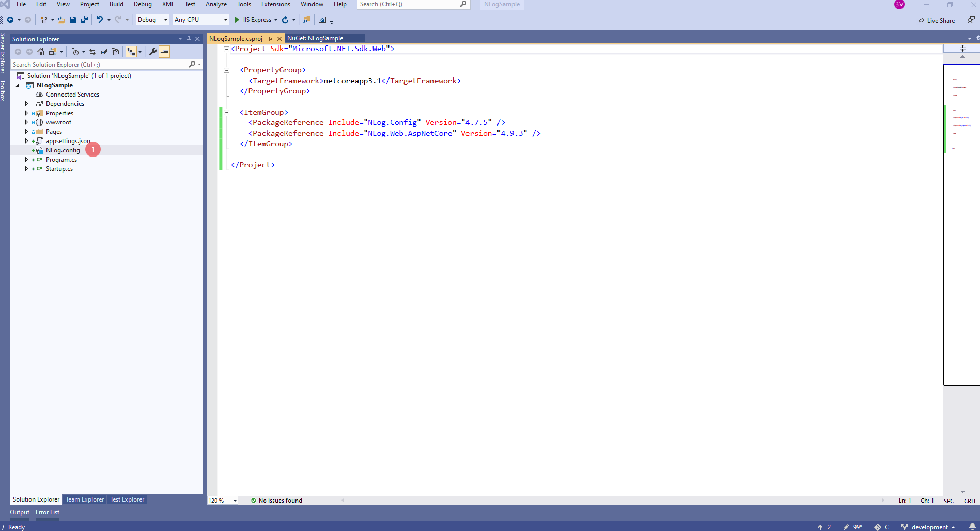The height and width of the screenshot is (531, 980).
Task: Expand the wwwroot folder node
Action: click(27, 122)
